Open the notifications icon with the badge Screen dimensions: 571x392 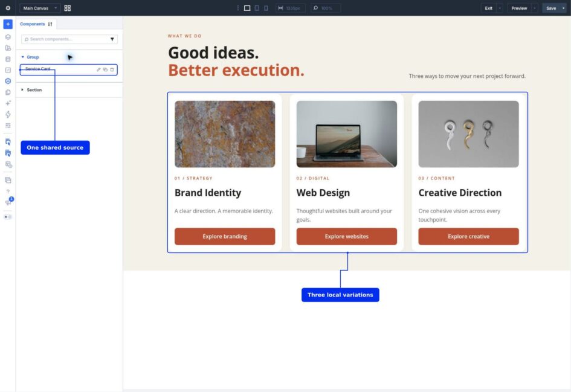click(x=8, y=202)
